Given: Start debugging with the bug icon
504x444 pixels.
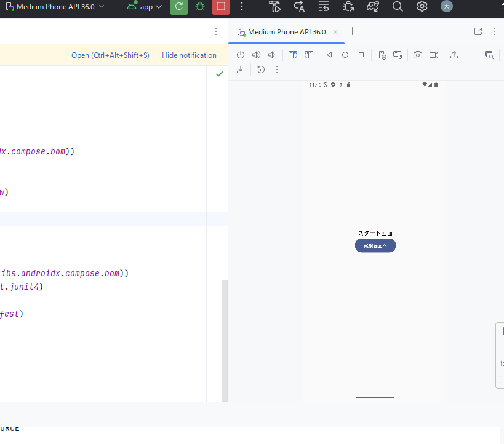Looking at the screenshot, I should [200, 7].
